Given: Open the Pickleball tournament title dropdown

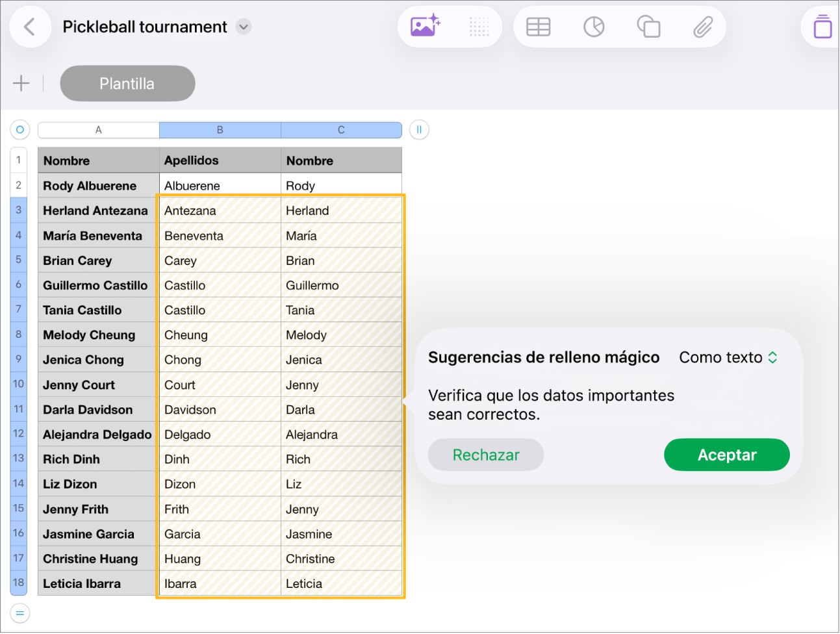Looking at the screenshot, I should point(244,27).
